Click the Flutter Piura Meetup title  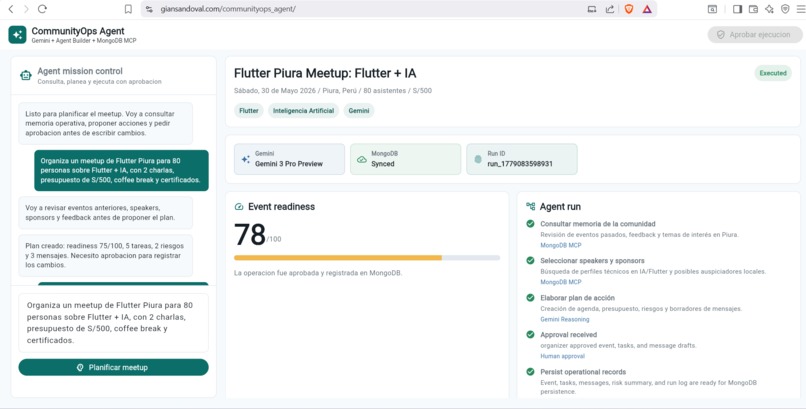325,73
